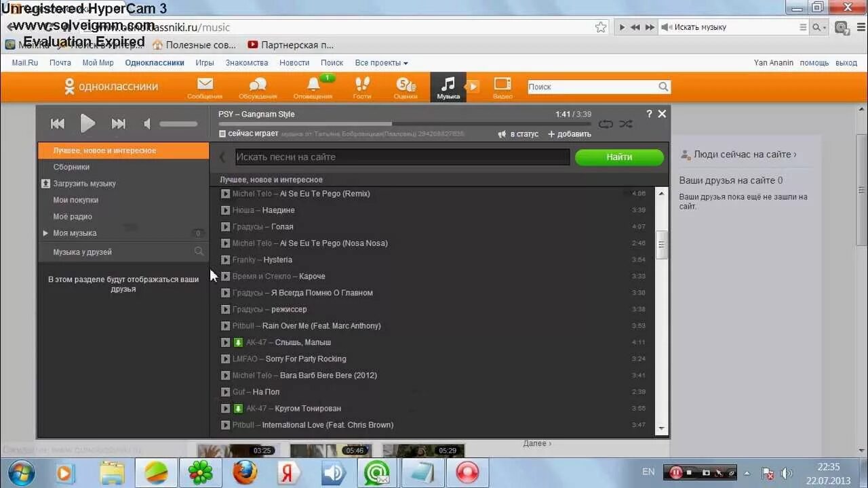Open player help question mark
The image size is (868, 488).
point(649,114)
